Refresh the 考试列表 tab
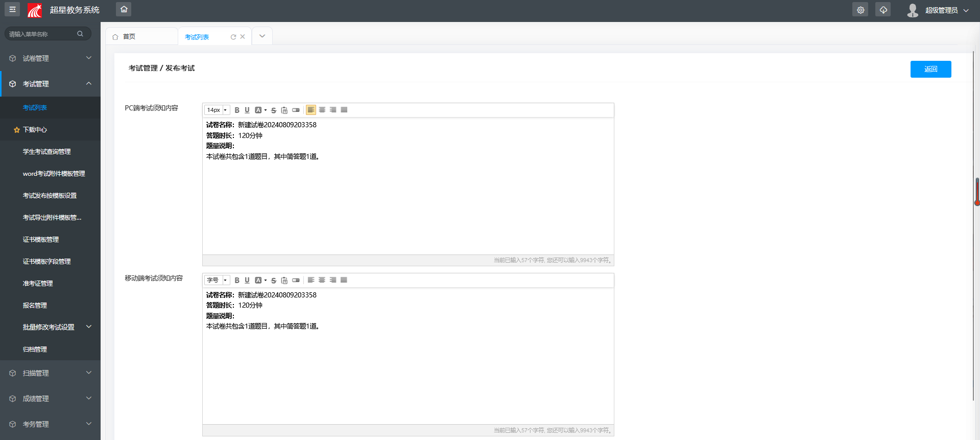Viewport: 980px width, 440px height. [233, 37]
